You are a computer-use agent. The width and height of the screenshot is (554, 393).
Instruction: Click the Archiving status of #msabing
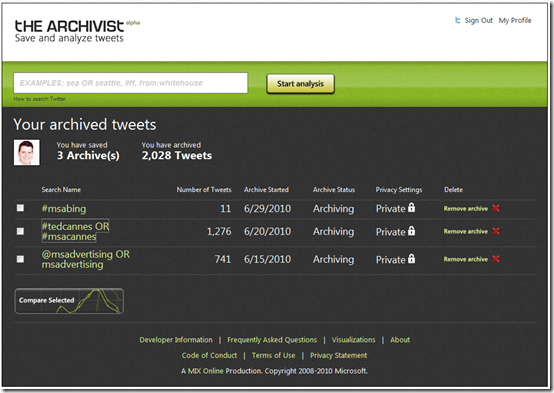pos(333,209)
